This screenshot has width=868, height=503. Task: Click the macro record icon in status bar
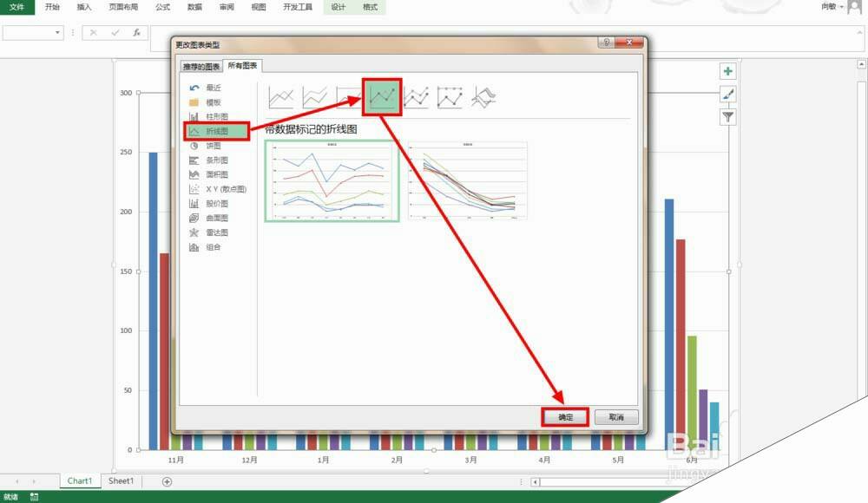[x=35, y=497]
